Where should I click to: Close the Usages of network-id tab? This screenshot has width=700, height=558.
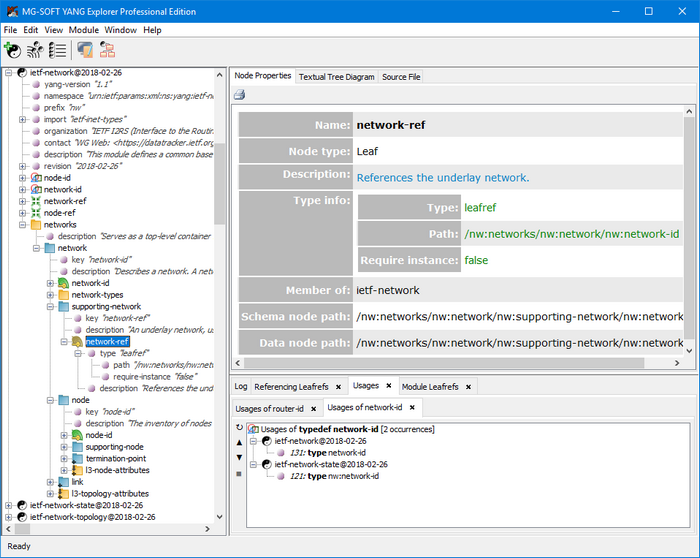pyautogui.click(x=412, y=407)
